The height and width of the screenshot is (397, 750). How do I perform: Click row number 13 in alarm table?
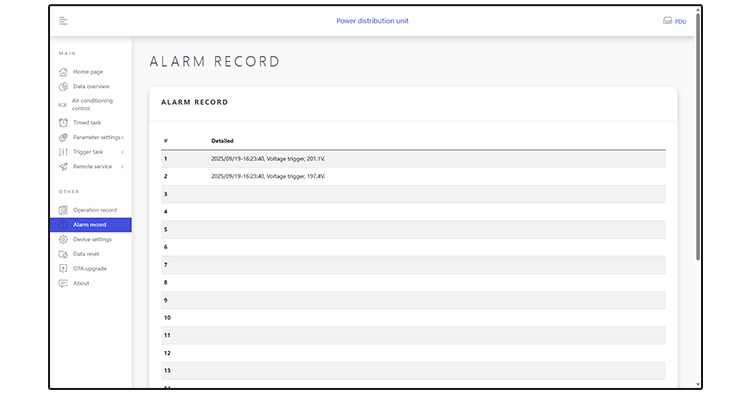[x=167, y=371]
